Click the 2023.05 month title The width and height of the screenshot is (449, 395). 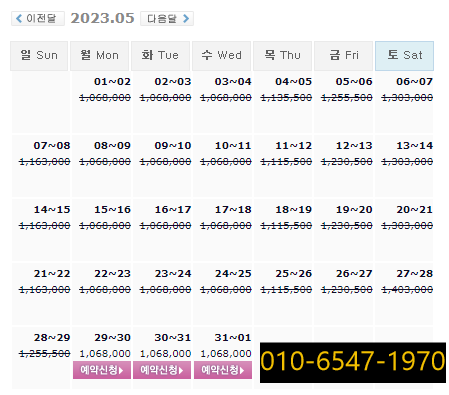(102, 18)
